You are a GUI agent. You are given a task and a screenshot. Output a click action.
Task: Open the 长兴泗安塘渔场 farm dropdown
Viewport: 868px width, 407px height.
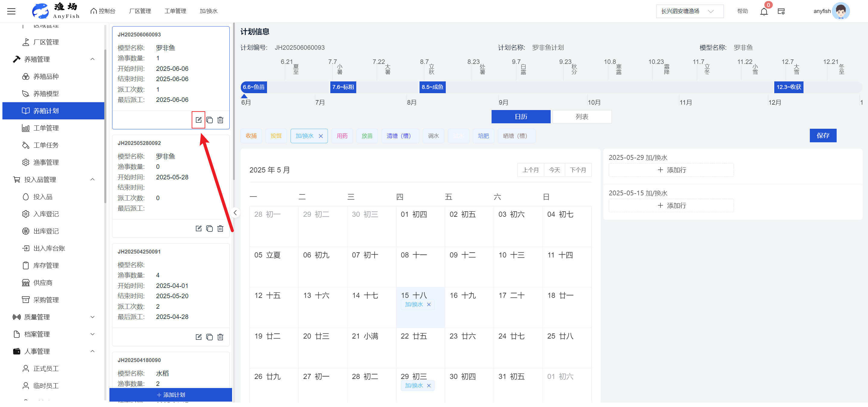(689, 11)
